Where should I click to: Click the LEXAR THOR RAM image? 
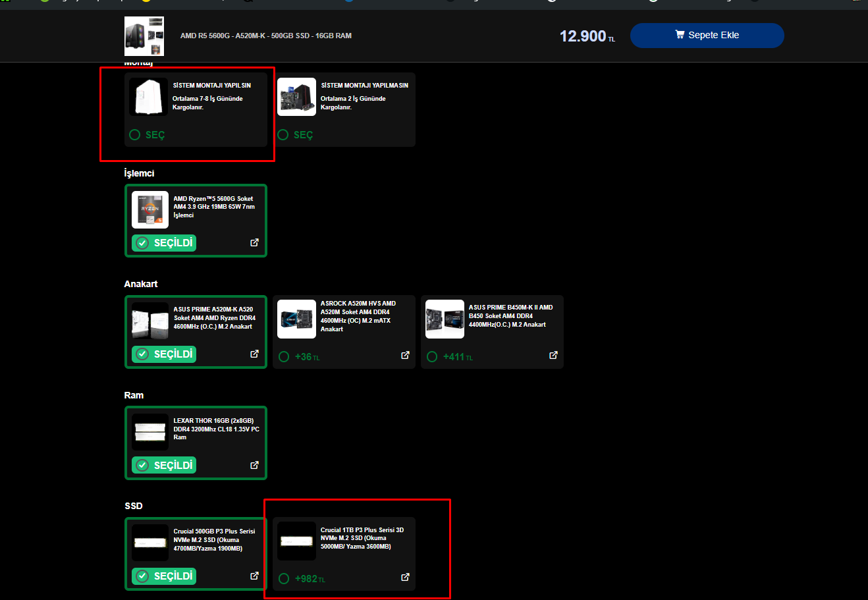150,432
